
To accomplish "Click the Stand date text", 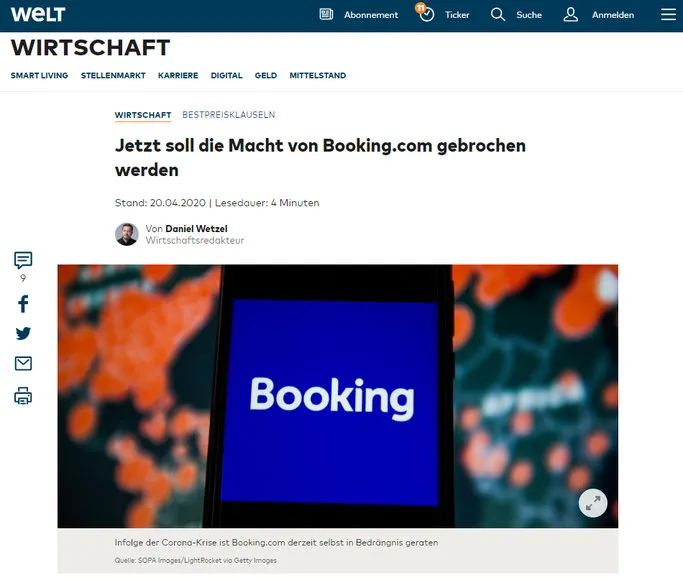I will [x=160, y=203].
